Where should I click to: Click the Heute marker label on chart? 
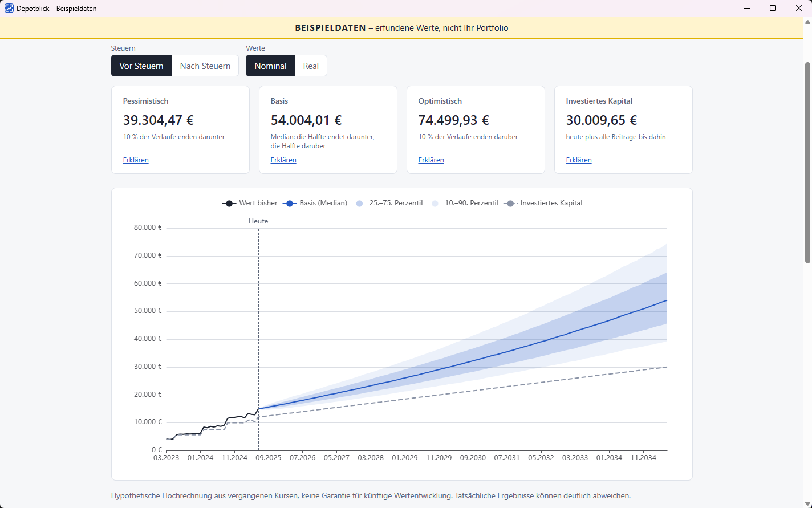[x=258, y=221]
